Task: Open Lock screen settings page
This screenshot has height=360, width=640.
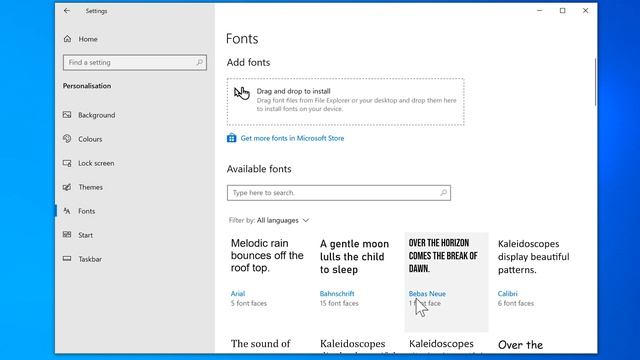Action: 96,163
